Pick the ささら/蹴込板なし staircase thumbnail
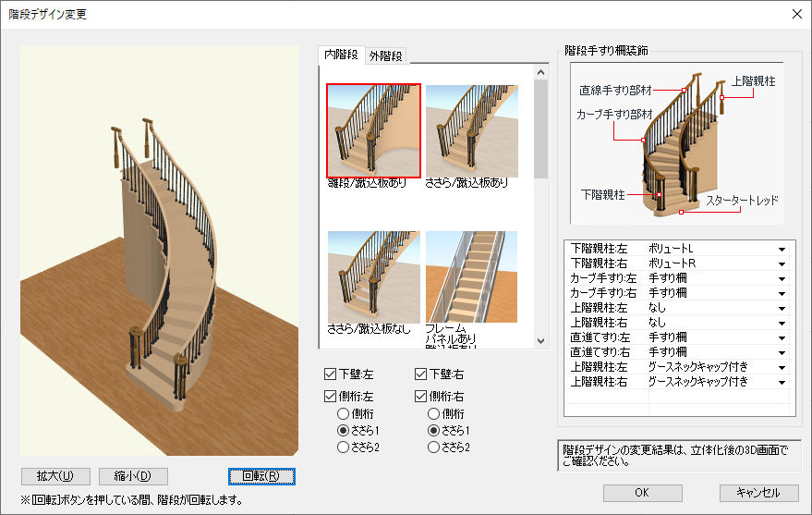This screenshot has height=515, width=812. [x=373, y=276]
